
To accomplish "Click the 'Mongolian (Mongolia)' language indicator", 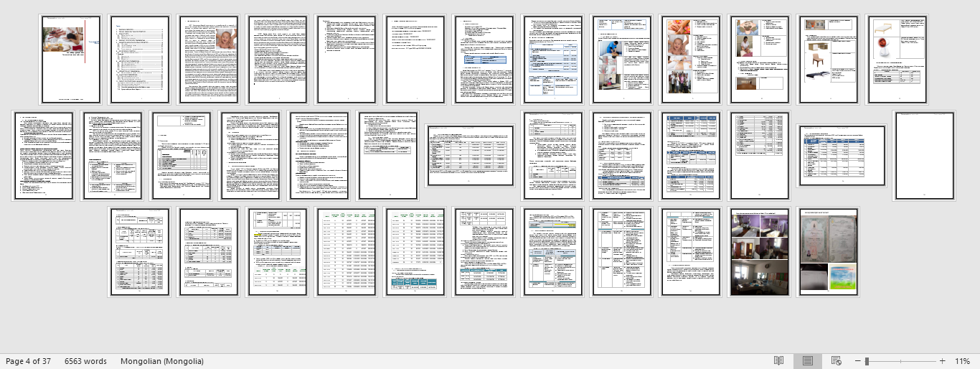I will pyautogui.click(x=162, y=361).
